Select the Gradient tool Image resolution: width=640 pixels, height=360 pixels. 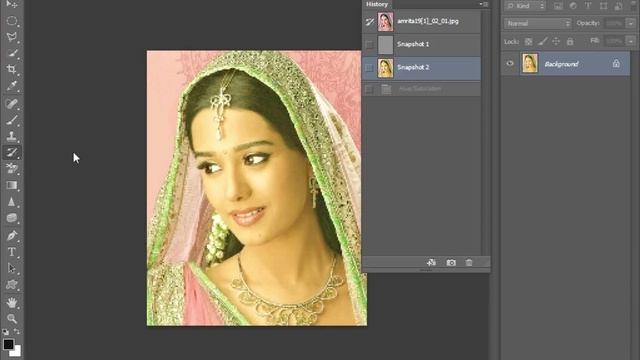pos(12,185)
